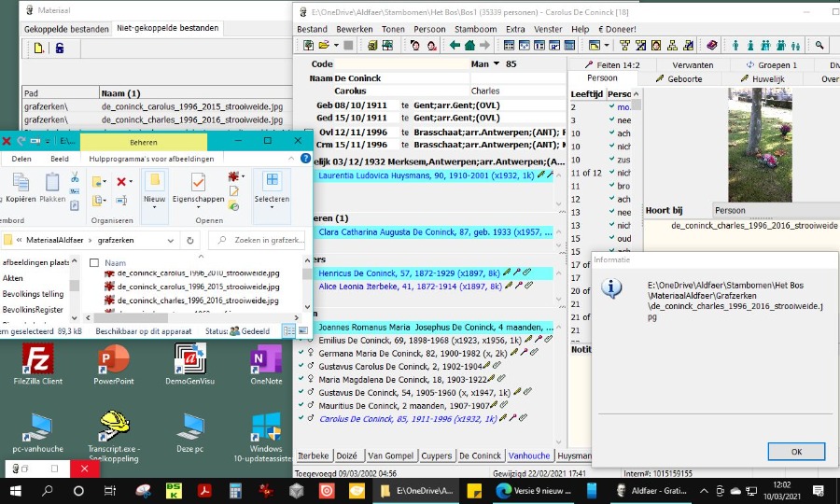Click the red book icon in toolbar
Screen dimensions: 840x504
pos(712,45)
